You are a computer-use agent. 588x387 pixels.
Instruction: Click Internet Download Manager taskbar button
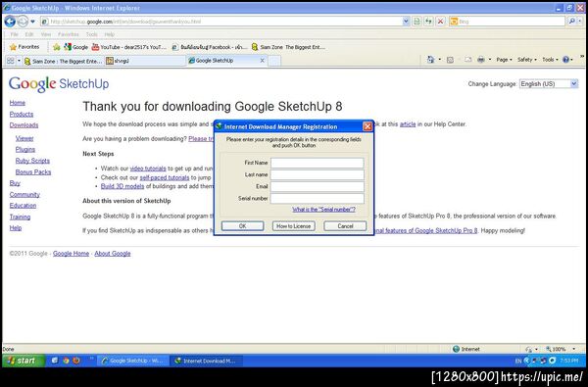point(206,361)
